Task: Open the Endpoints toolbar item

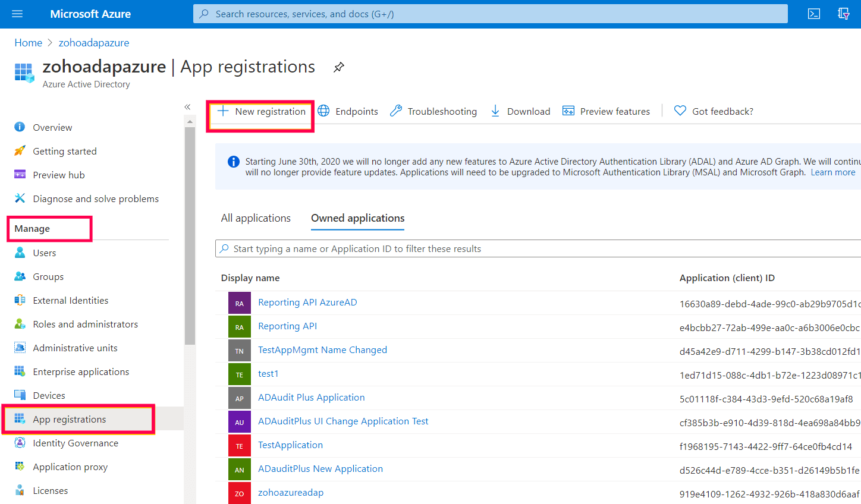Action: click(x=356, y=111)
